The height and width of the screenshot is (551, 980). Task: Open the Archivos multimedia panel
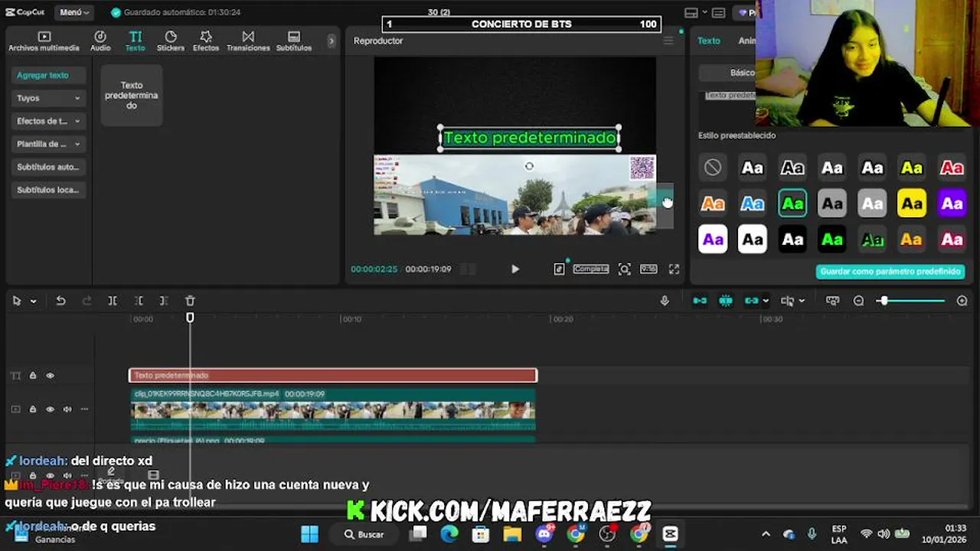click(x=44, y=41)
